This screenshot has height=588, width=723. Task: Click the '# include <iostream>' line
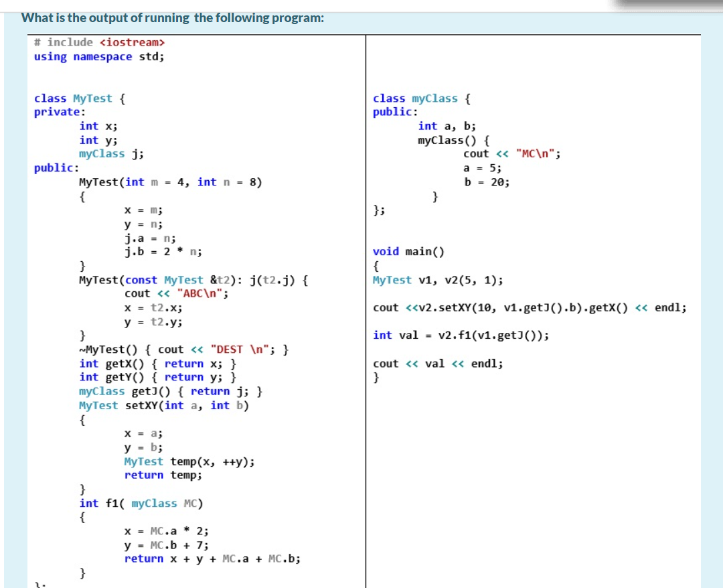coord(99,42)
